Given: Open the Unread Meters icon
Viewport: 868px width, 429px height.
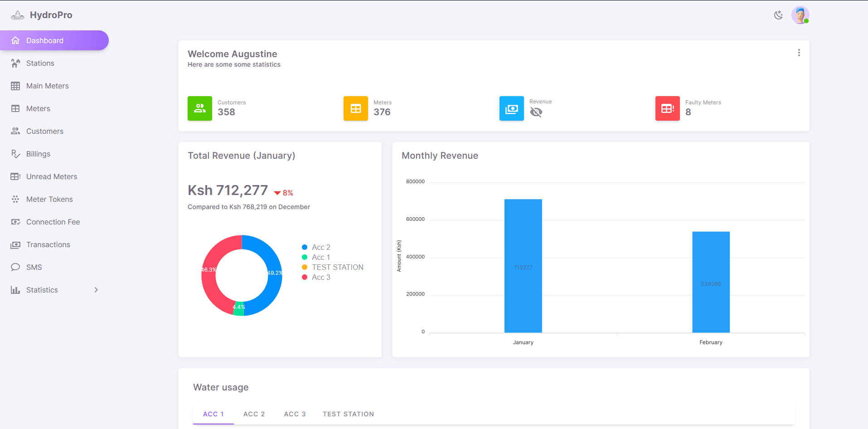Looking at the screenshot, I should tap(15, 177).
